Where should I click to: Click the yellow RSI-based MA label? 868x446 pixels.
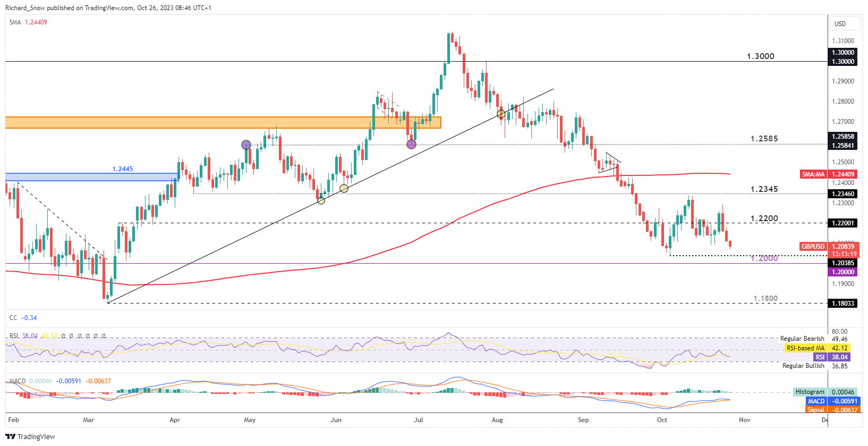coord(805,348)
